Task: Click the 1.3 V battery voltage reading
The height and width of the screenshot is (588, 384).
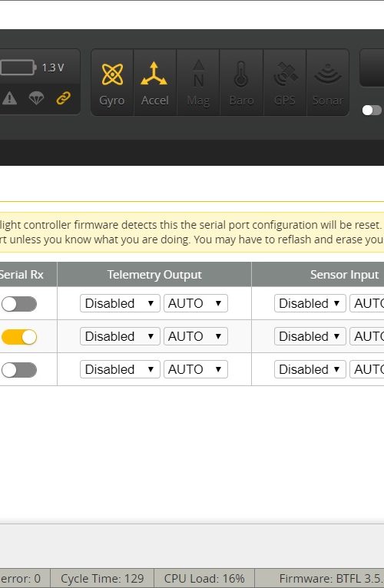Action: 53,68
